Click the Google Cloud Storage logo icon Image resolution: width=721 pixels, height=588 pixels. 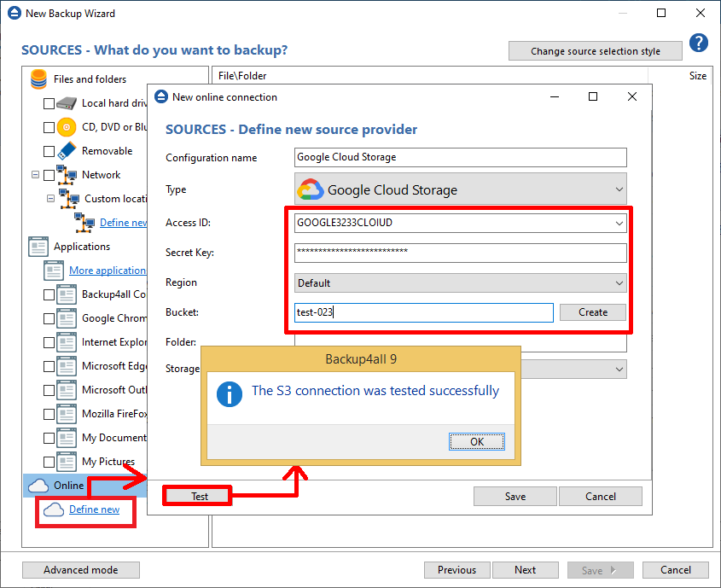[x=311, y=189]
